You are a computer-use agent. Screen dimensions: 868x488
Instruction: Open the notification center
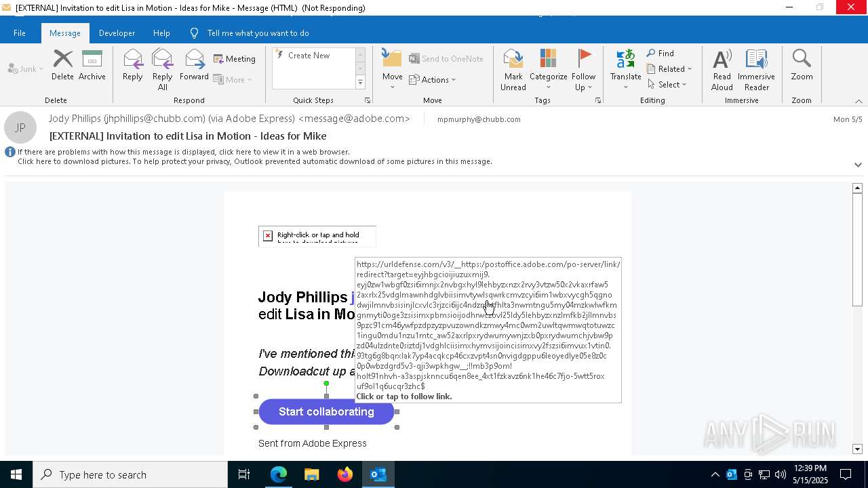click(846, 474)
